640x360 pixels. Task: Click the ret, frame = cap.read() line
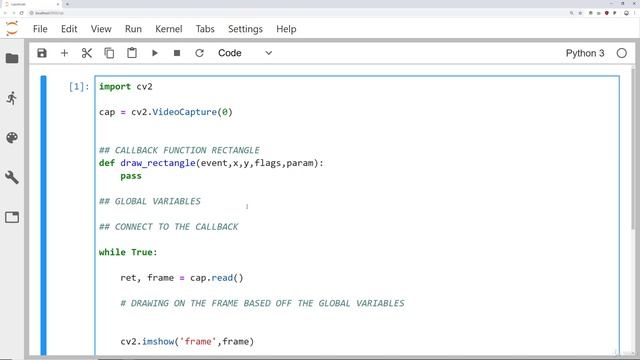(182, 278)
